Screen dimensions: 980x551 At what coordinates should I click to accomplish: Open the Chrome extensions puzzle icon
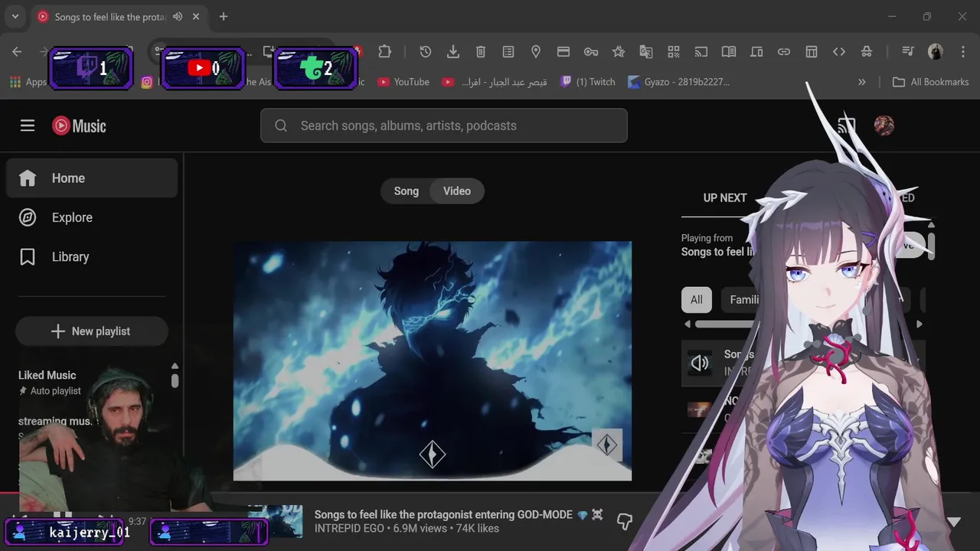[x=384, y=51]
